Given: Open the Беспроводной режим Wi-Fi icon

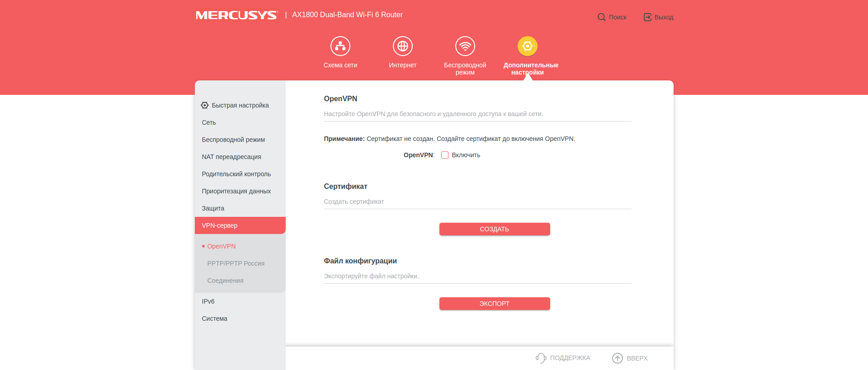Looking at the screenshot, I should (x=465, y=46).
